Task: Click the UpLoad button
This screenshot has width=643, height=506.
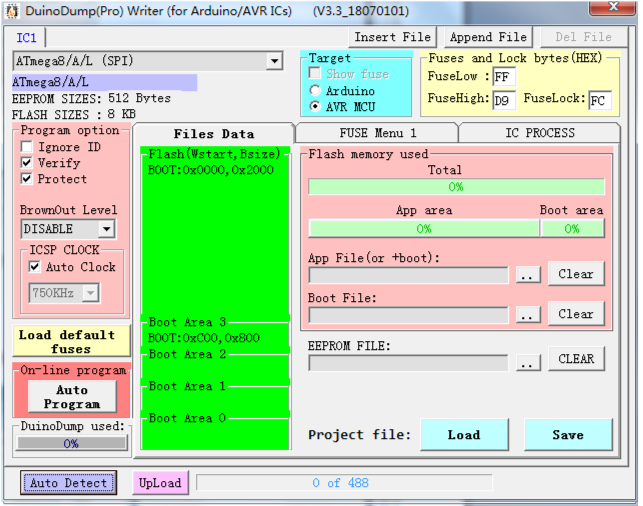Action: [160, 483]
